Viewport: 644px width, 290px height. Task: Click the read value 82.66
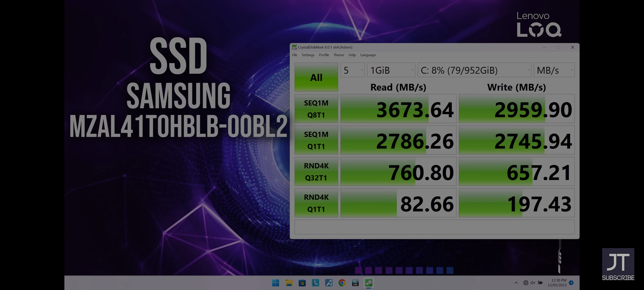pyautogui.click(x=398, y=203)
